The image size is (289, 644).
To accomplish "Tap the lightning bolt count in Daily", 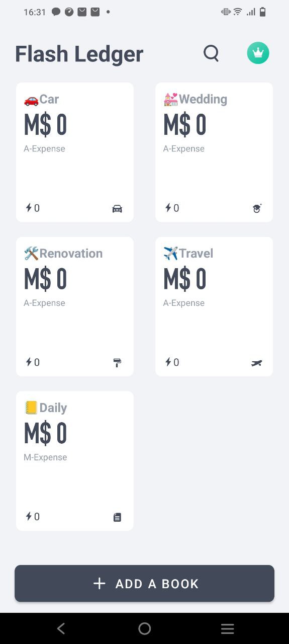I will pyautogui.click(x=33, y=517).
